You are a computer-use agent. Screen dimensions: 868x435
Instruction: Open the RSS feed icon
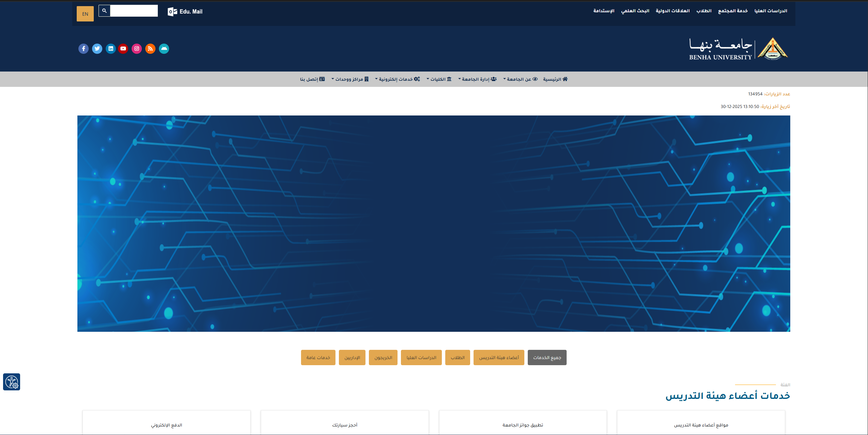click(x=150, y=49)
